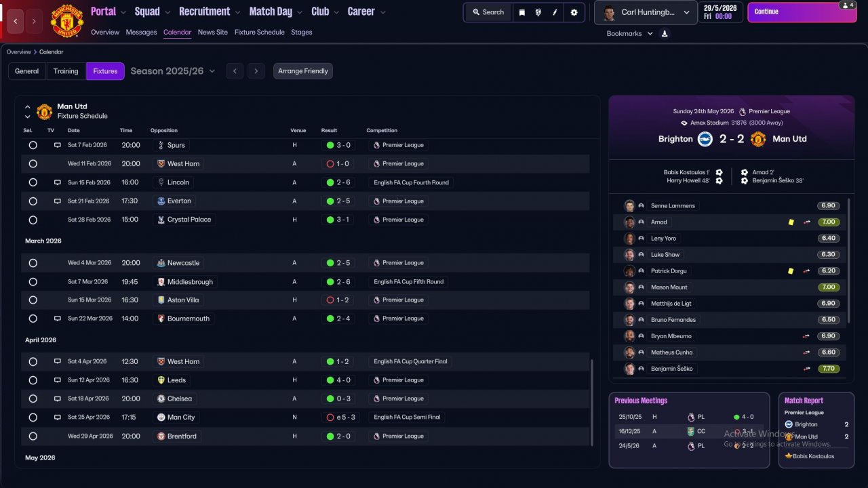Open the Carl Huntingb... manager dropdown
This screenshot has width=868, height=488.
click(646, 13)
